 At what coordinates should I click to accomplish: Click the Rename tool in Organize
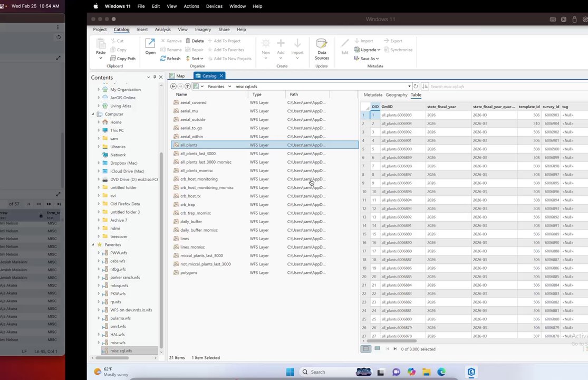click(x=171, y=50)
